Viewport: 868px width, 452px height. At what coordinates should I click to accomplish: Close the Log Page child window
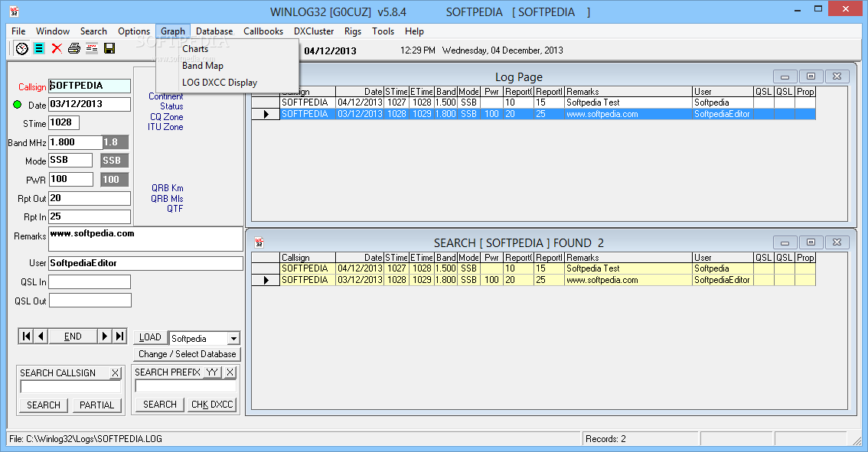tap(837, 76)
